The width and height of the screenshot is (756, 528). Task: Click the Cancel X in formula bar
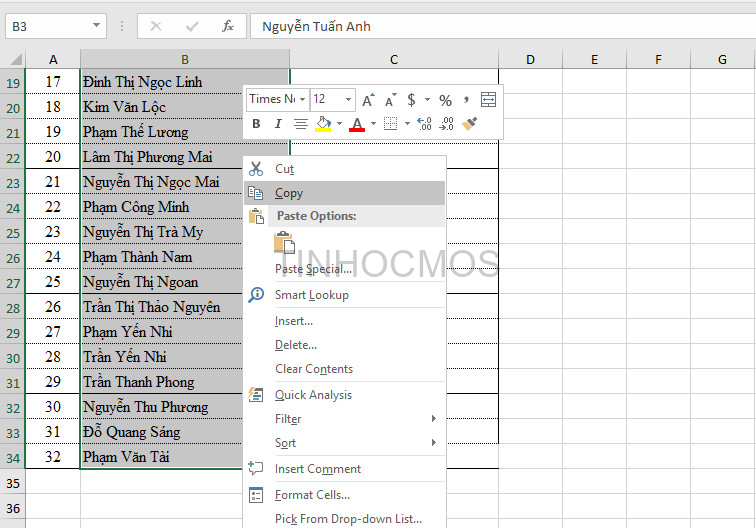(156, 26)
